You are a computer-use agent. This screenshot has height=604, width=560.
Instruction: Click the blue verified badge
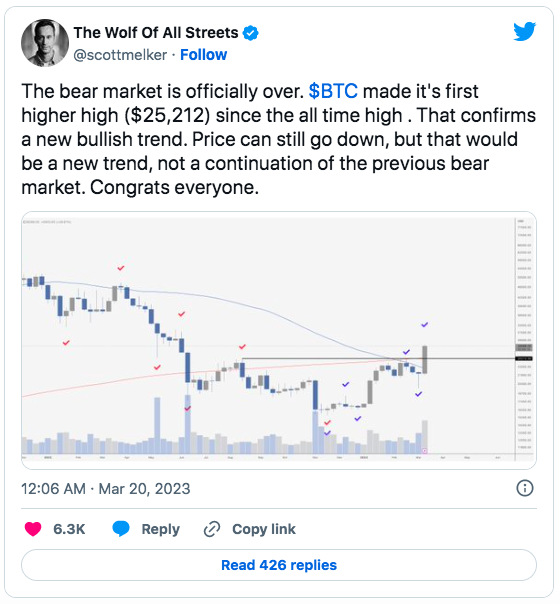250,33
